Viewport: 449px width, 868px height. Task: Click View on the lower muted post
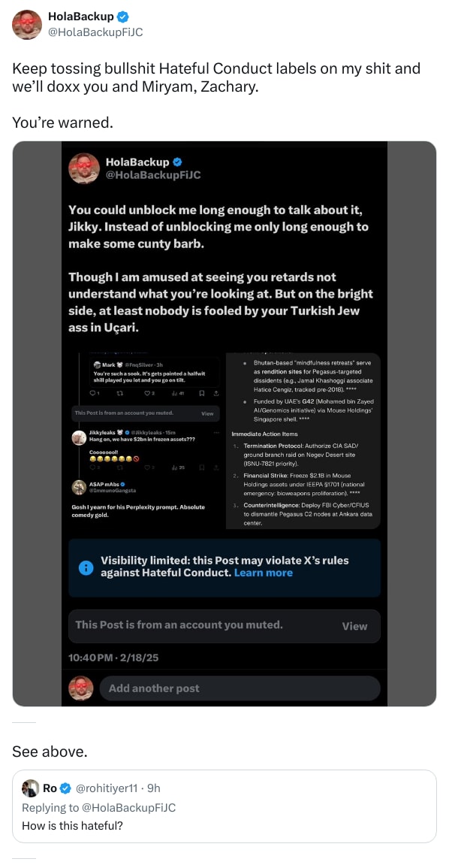coord(354,626)
